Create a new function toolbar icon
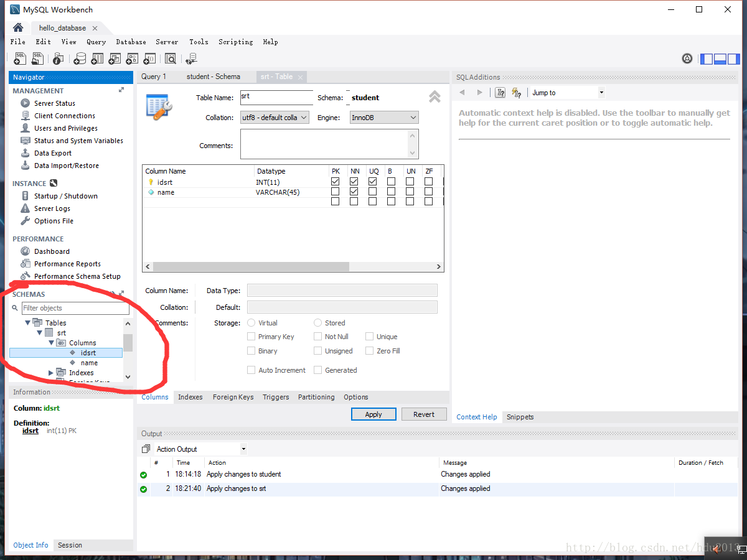Image resolution: width=747 pixels, height=560 pixels. tap(149, 58)
